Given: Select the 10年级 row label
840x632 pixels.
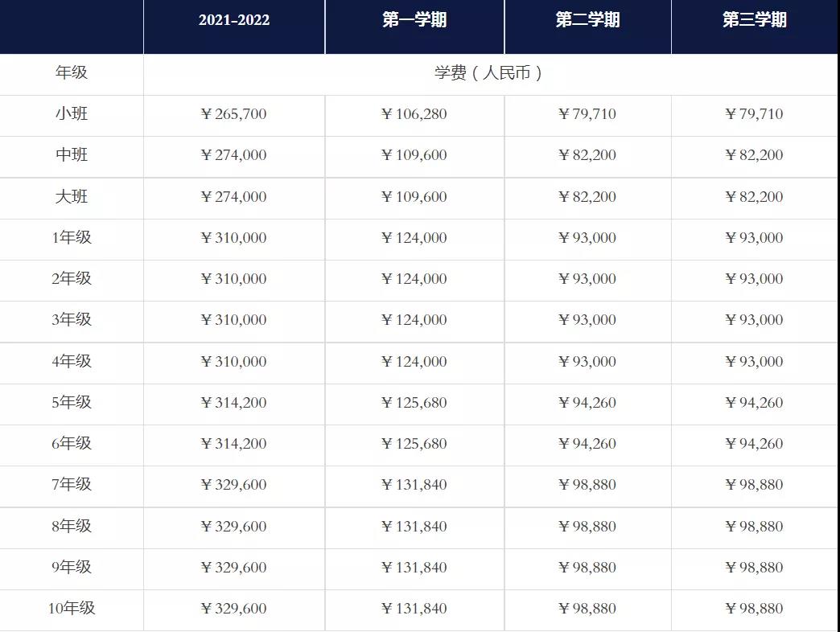Looking at the screenshot, I should (72, 609).
